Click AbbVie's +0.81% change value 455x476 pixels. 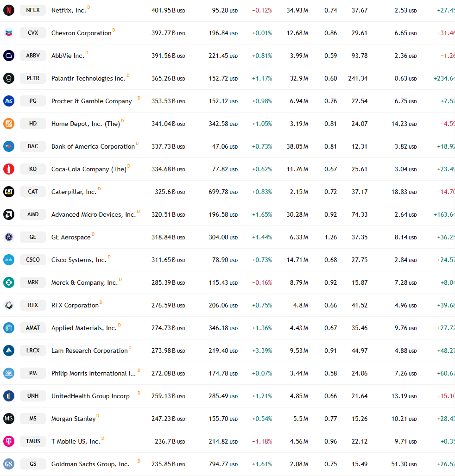click(262, 56)
